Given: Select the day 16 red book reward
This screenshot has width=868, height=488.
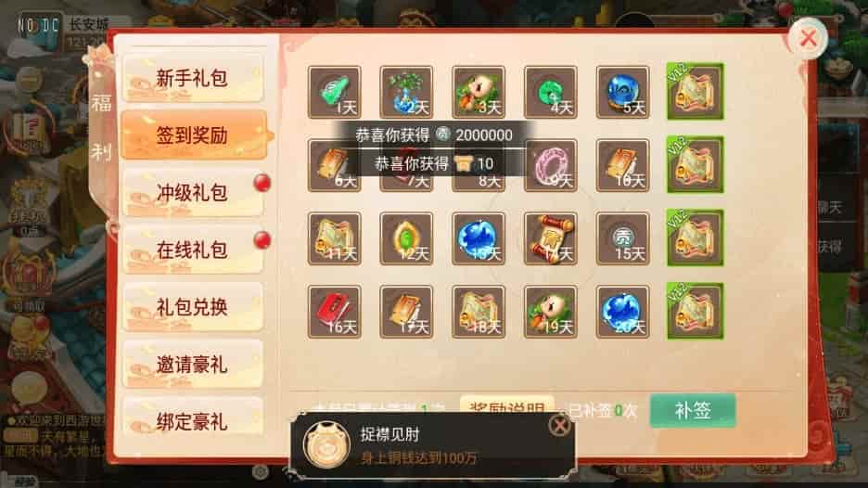Looking at the screenshot, I should click(x=335, y=312).
